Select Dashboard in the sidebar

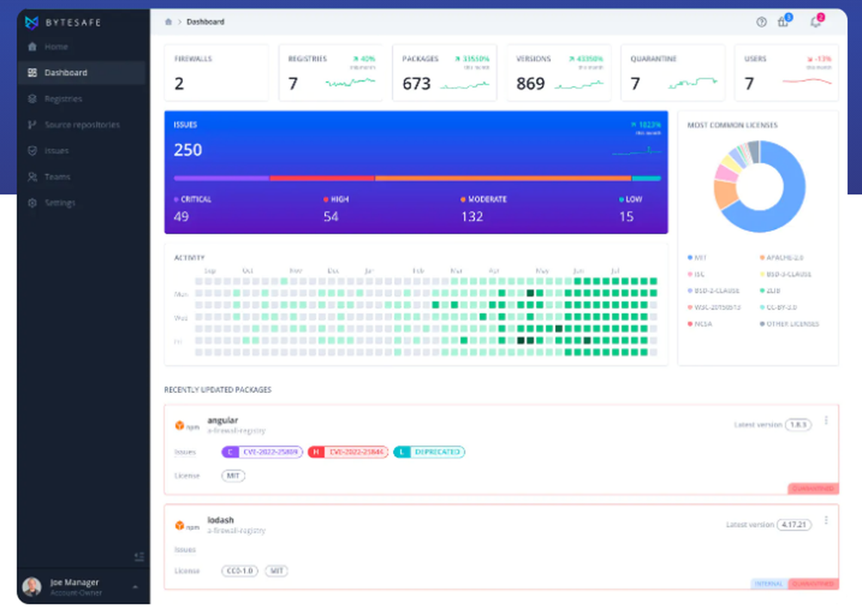pos(81,72)
